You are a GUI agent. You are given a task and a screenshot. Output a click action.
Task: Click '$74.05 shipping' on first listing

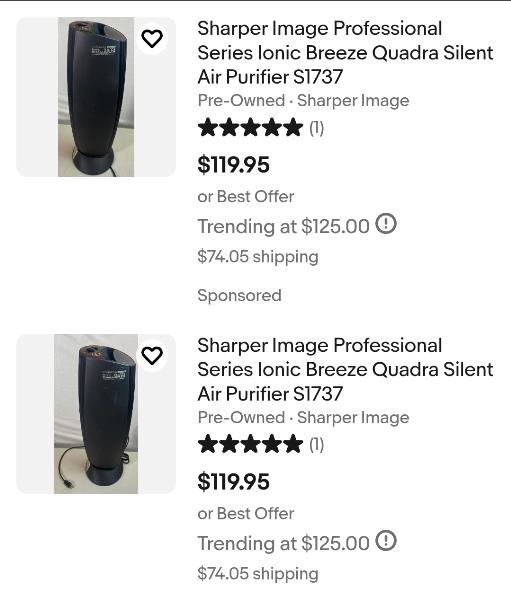pos(258,256)
